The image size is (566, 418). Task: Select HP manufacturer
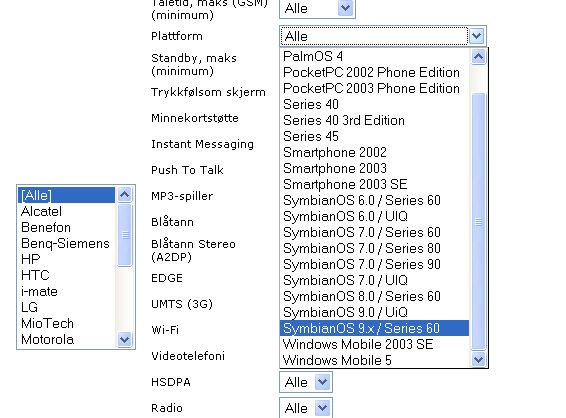pos(66,259)
